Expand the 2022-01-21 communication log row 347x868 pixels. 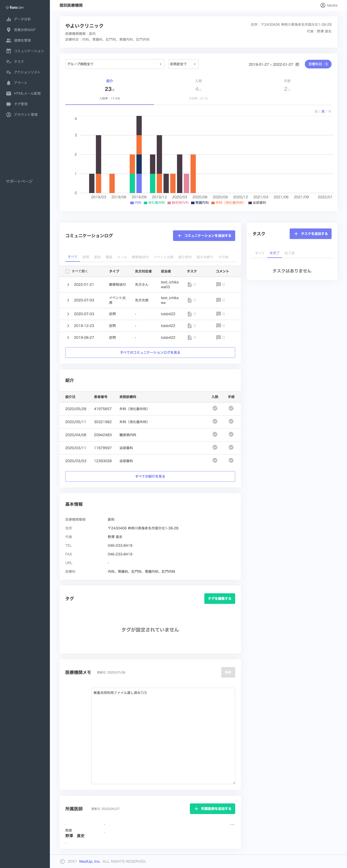tap(68, 285)
